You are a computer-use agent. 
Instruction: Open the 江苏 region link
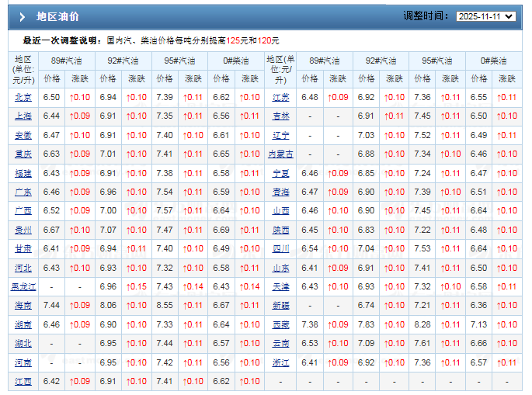coord(281,97)
